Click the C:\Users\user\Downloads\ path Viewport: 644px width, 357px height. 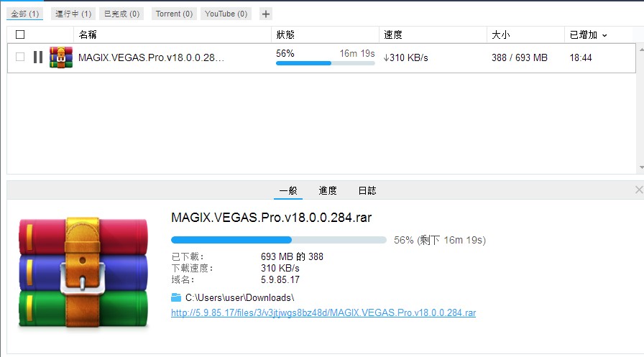point(239,297)
